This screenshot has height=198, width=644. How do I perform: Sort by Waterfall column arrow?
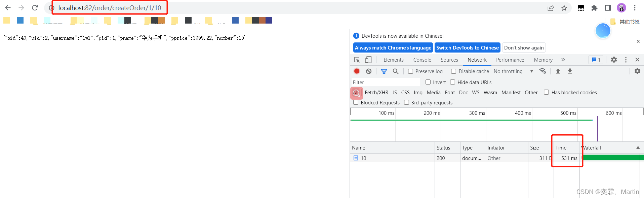[638, 147]
